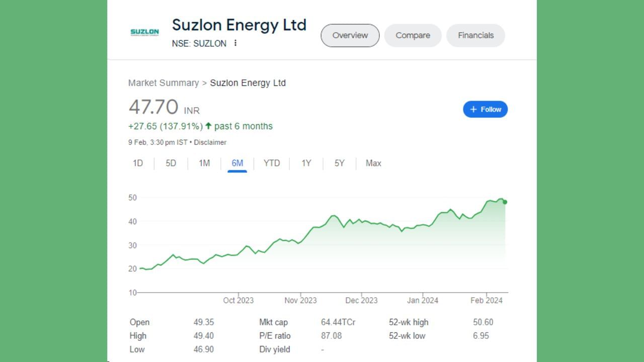Screen dimensions: 644x362
Task: Click the Open value 49.35
Action: coord(204,322)
